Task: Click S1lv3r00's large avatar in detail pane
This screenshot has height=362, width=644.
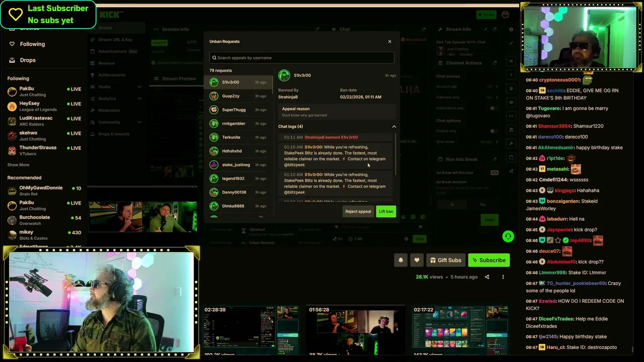Action: [284, 75]
